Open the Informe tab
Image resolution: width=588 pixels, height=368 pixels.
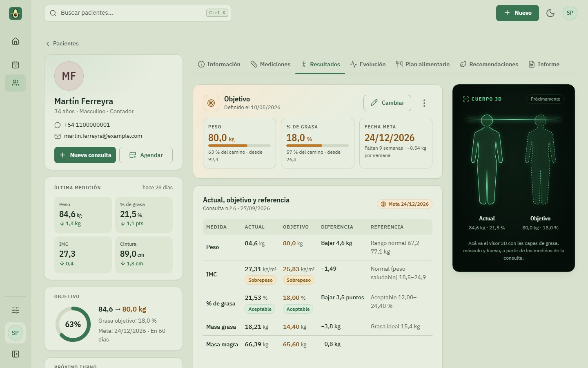[544, 64]
